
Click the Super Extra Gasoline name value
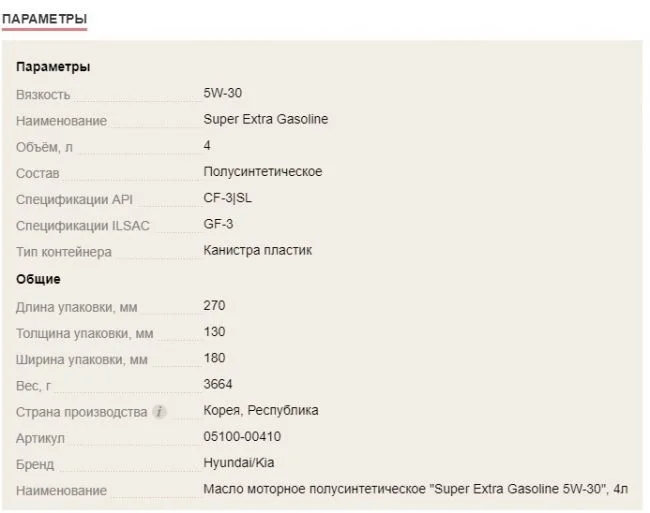[x=265, y=119]
